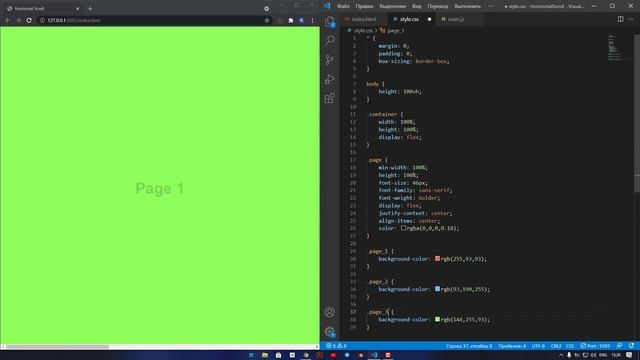Image resolution: width=640 pixels, height=360 pixels.
Task: Split the editor to the right
Action: [x=620, y=19]
